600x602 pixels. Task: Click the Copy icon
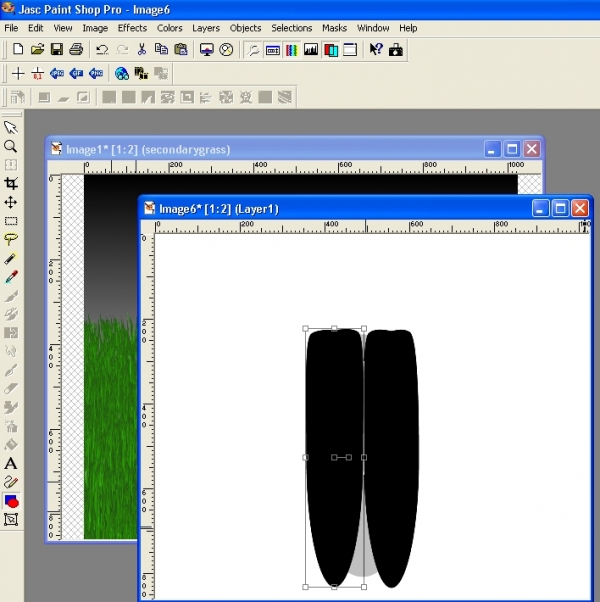(161, 50)
